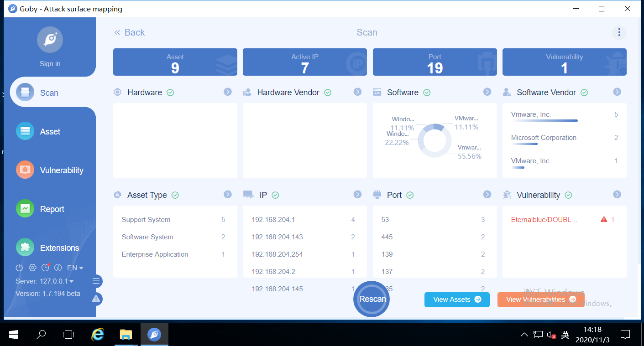The image size is (644, 346).
Task: Click the clock icon with red dot
Action: click(x=45, y=268)
